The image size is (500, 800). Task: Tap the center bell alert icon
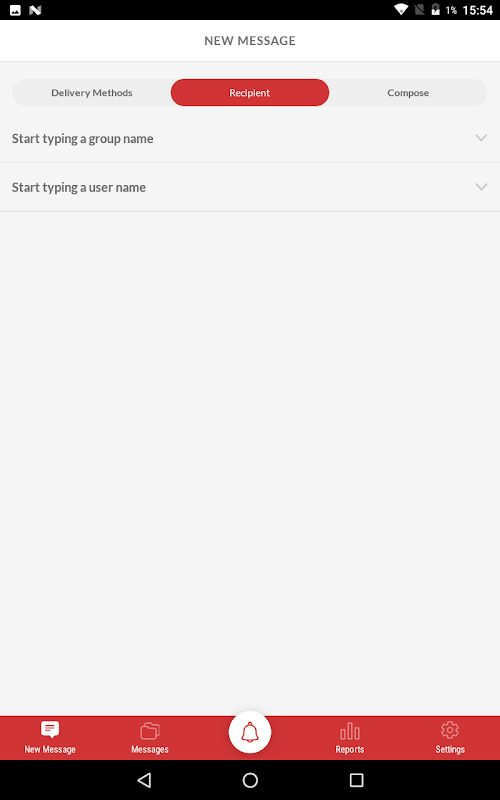pos(250,732)
